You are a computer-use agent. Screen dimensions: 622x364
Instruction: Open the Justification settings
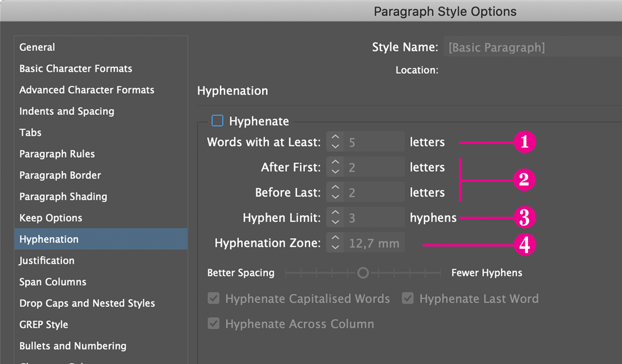(x=47, y=260)
